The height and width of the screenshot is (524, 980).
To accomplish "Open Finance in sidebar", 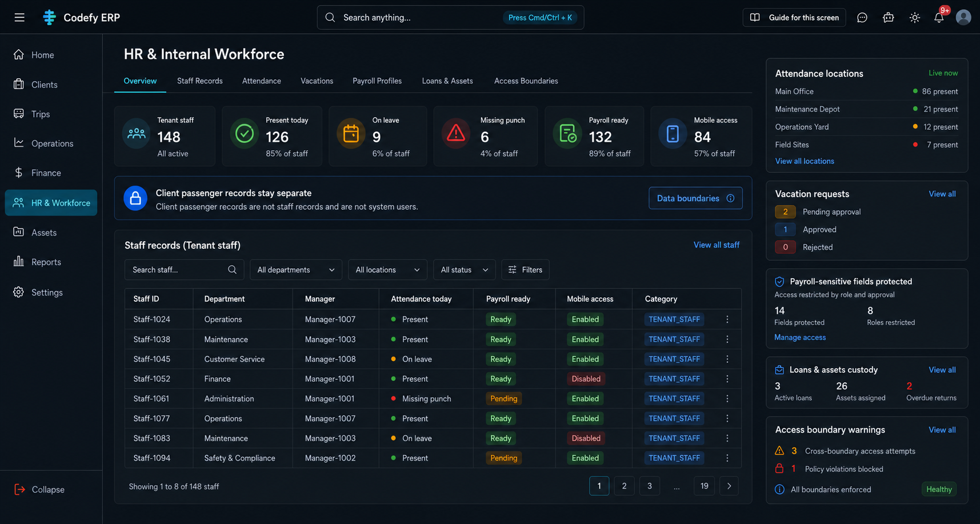I will tap(51, 173).
